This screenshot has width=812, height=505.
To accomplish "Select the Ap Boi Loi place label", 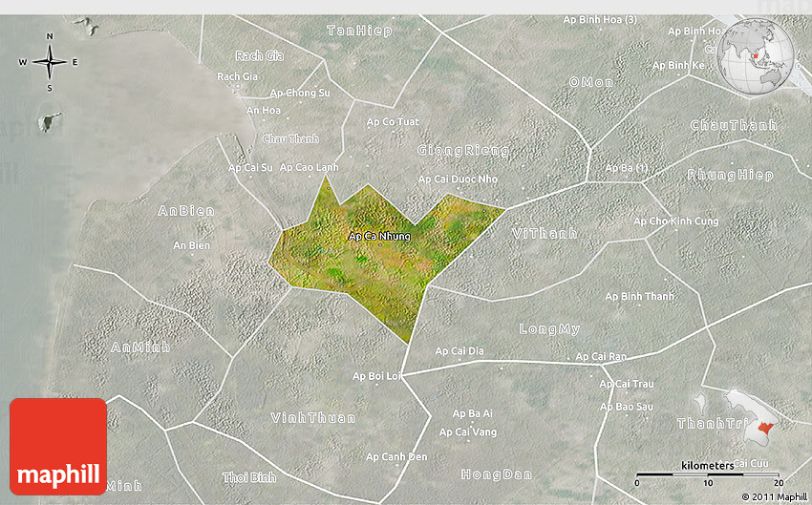I will (379, 376).
